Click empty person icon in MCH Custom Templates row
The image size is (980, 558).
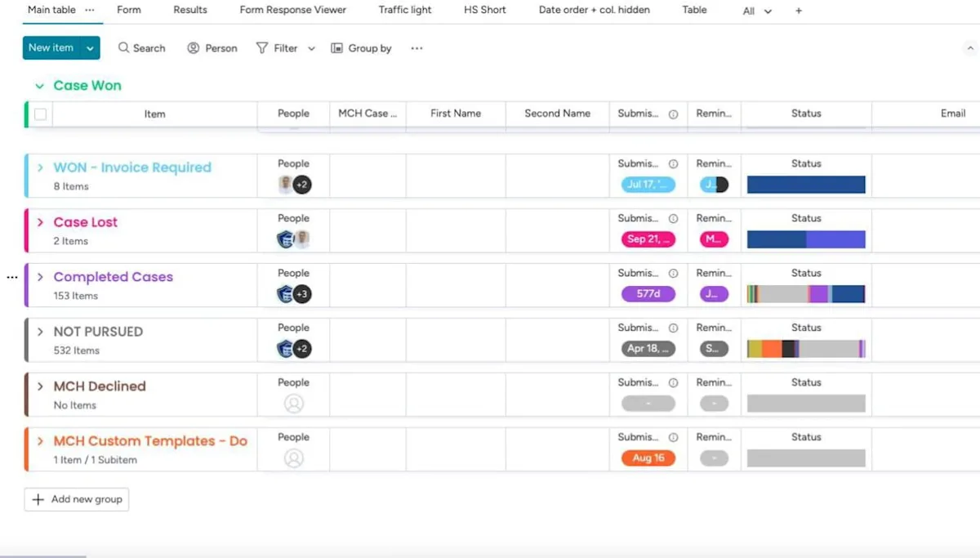pyautogui.click(x=293, y=458)
